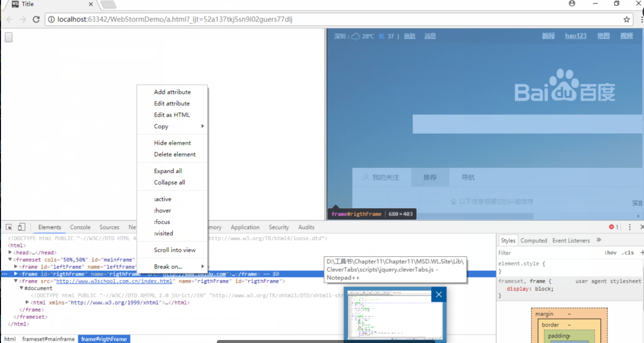Select Delete element in context menu

coord(172,154)
